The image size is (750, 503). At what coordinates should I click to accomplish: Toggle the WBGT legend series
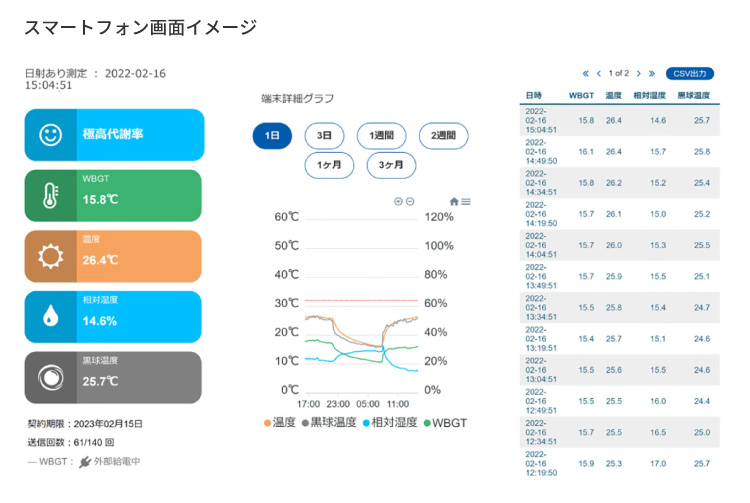(445, 423)
